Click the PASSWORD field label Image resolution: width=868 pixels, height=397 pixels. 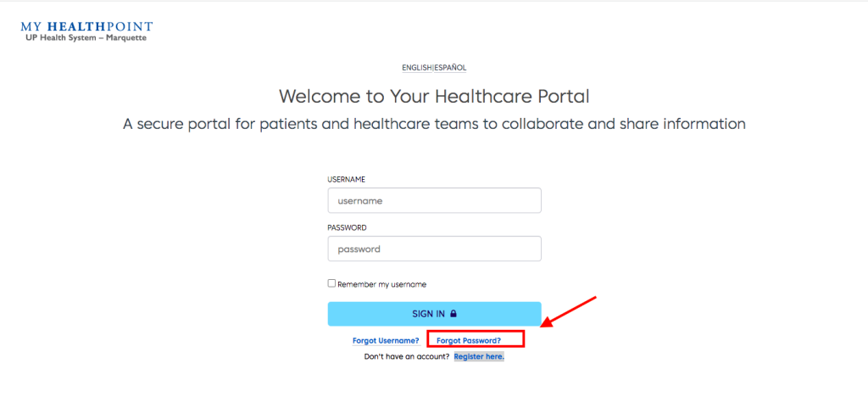pyautogui.click(x=347, y=227)
